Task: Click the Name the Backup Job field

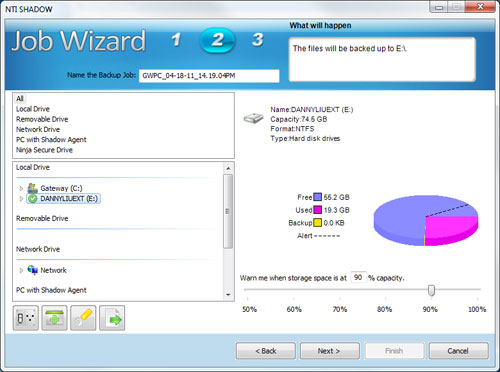Action: tap(209, 76)
